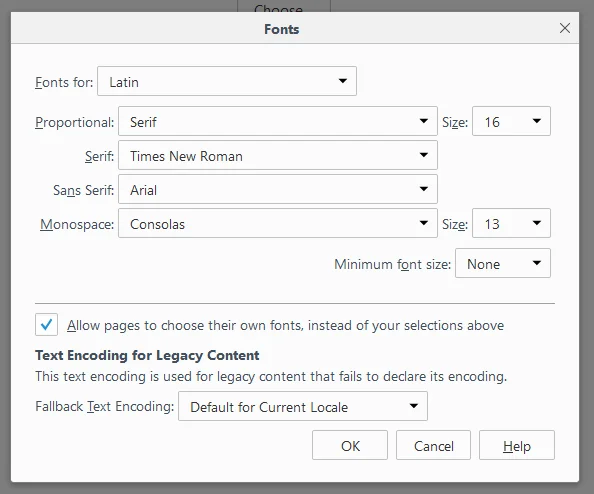594x494 pixels.
Task: Open the Proportional font type dropdown
Action: 278,121
